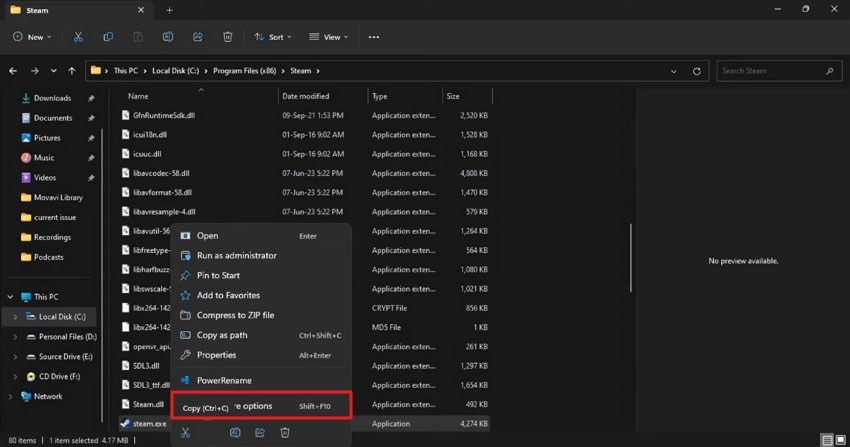Choose PowerRename in context menu
This screenshot has height=447, width=850.
pos(261,380)
